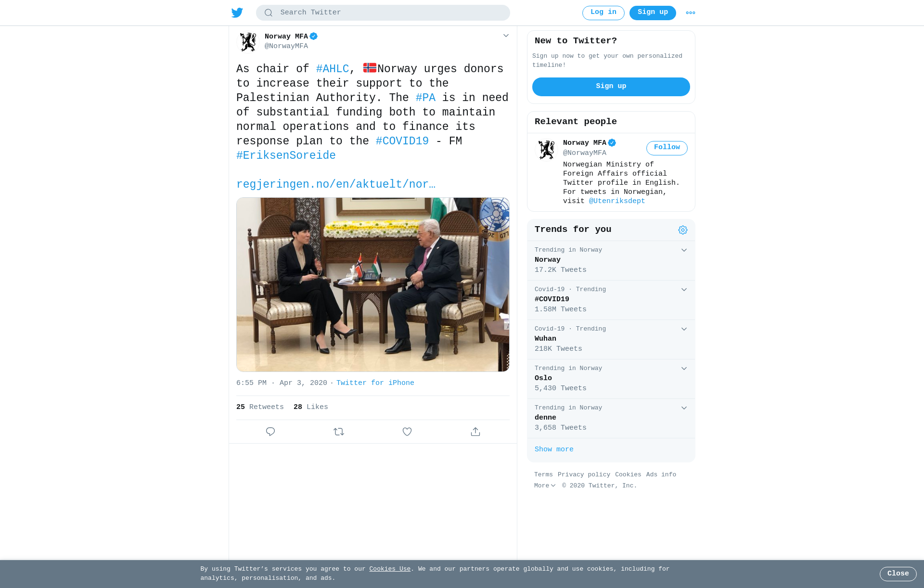Close the cookies notice banner
The image size is (924, 588).
[898, 574]
